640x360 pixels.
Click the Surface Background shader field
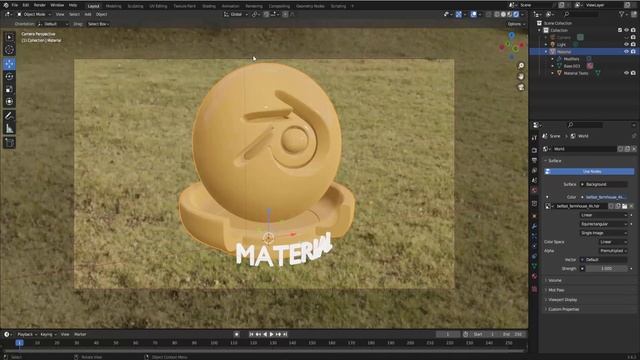604,184
